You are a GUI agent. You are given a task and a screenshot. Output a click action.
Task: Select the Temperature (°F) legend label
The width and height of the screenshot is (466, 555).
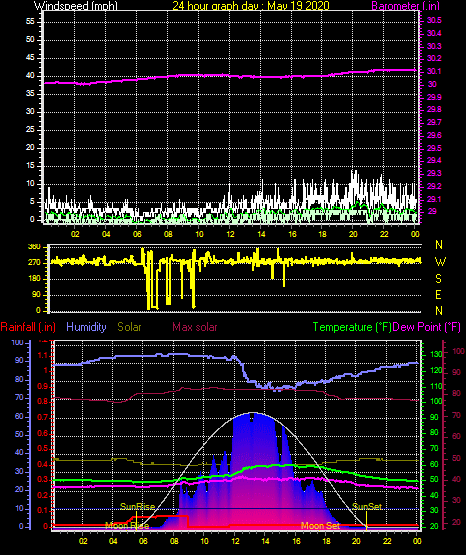[352, 327]
